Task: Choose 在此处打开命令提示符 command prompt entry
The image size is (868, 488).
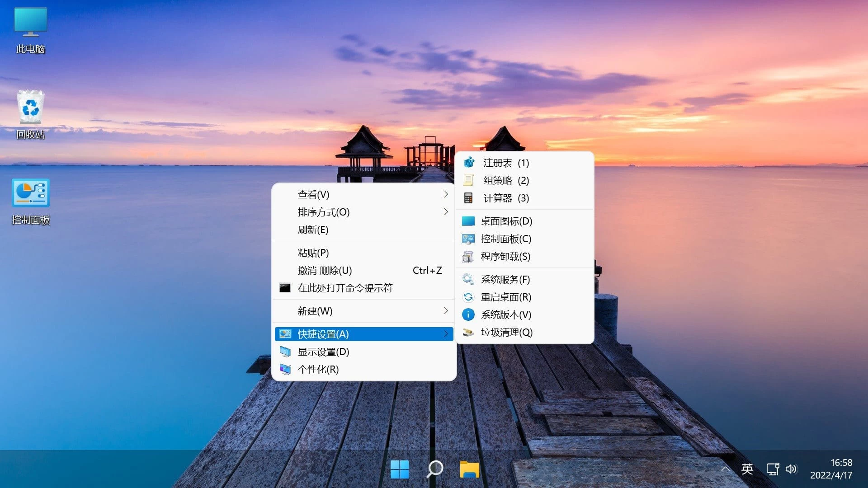Action: point(345,288)
